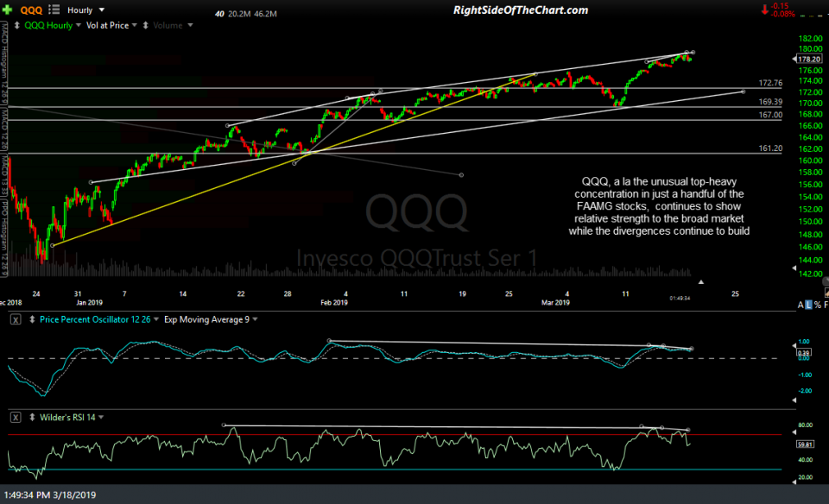
Task: Click the X icon on the Price Percent Oscillator panel
Action: (15, 319)
